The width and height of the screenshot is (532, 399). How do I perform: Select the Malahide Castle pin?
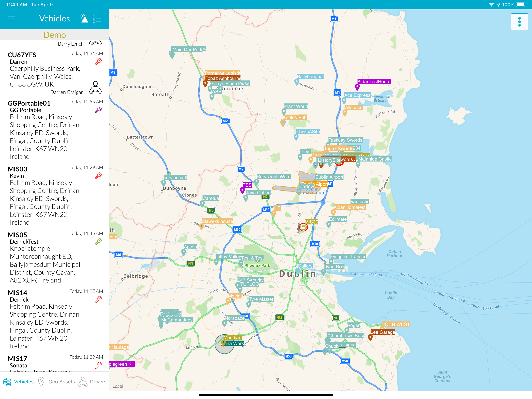358,165
